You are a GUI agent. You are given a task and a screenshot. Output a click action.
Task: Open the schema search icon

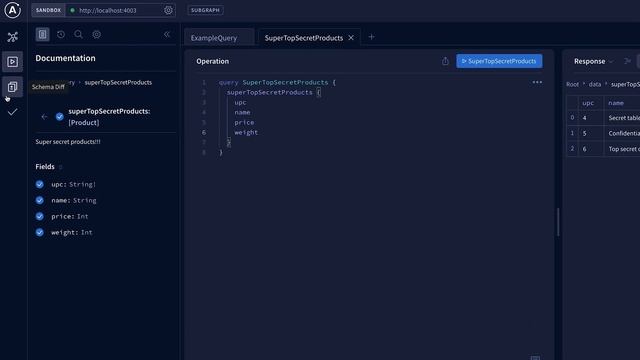78,34
